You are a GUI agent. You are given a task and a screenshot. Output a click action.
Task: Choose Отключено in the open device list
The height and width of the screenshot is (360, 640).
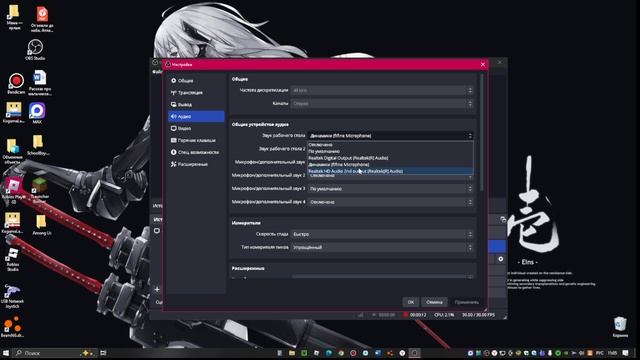(390, 145)
